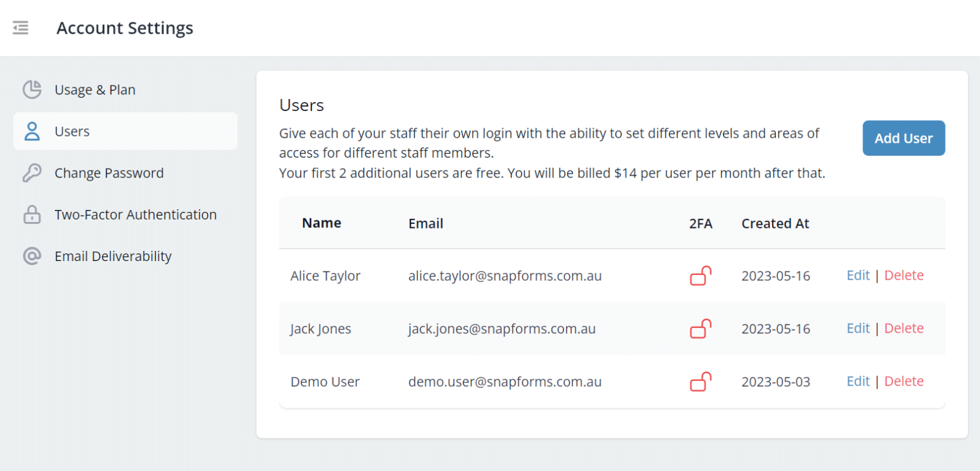Click the sidebar collapse icon
Screen dimensions: 980x471
coord(20,27)
